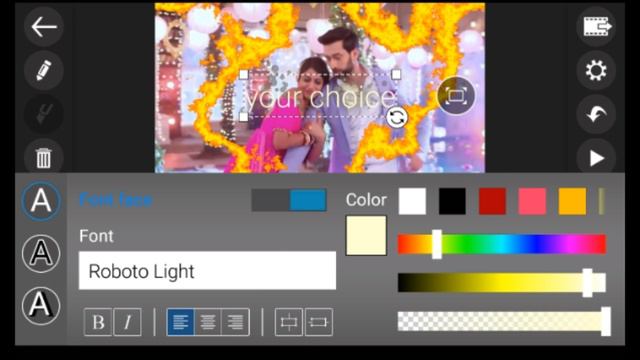The height and width of the screenshot is (360, 640).
Task: Play the preview
Action: click(x=596, y=158)
